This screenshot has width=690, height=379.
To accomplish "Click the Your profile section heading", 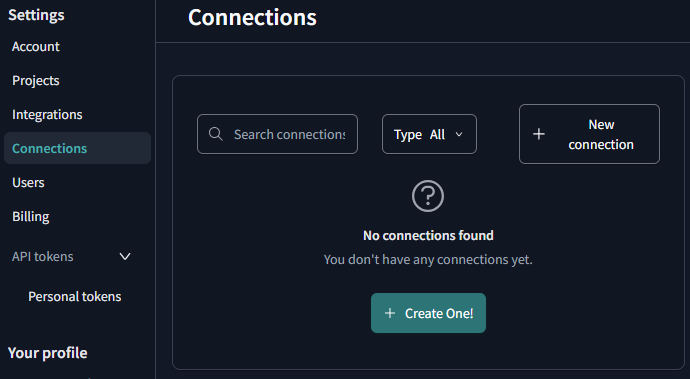I will 48,353.
